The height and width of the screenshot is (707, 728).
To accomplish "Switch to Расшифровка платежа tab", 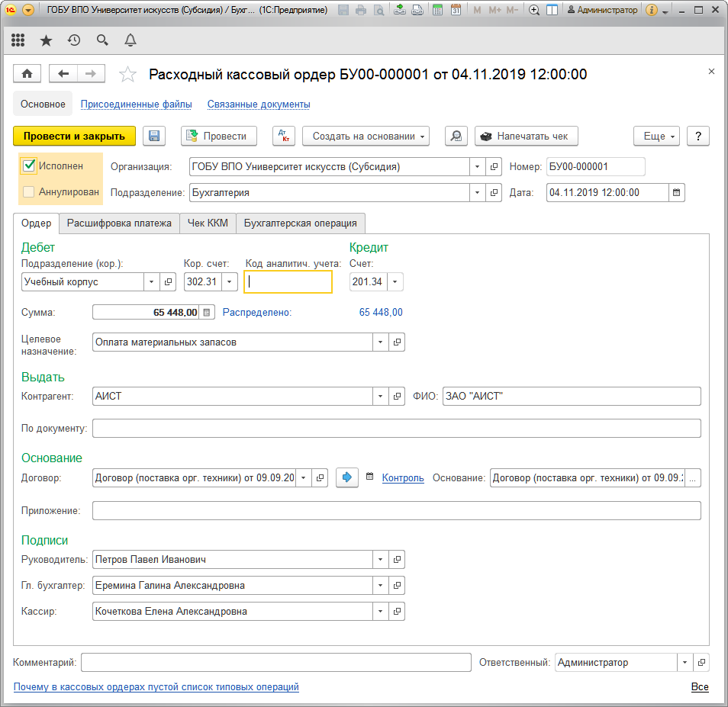I will [x=119, y=223].
